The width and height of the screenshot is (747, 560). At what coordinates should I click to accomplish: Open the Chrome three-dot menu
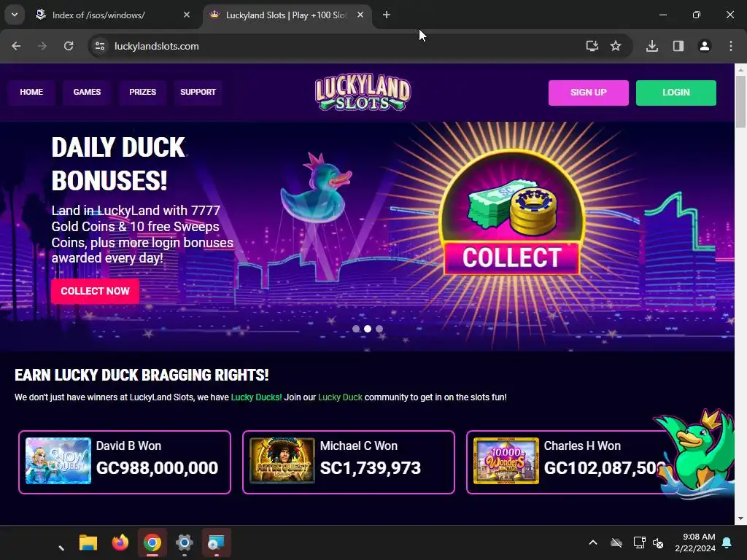pyautogui.click(x=731, y=46)
